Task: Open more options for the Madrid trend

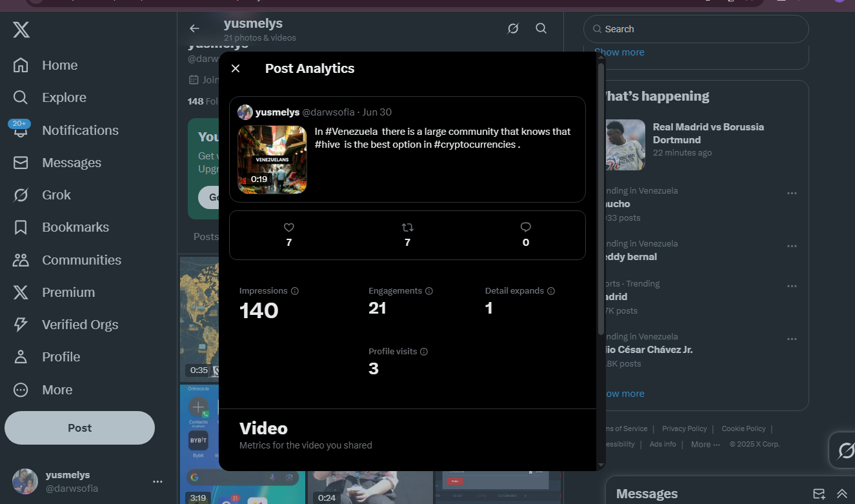Action: click(x=792, y=286)
